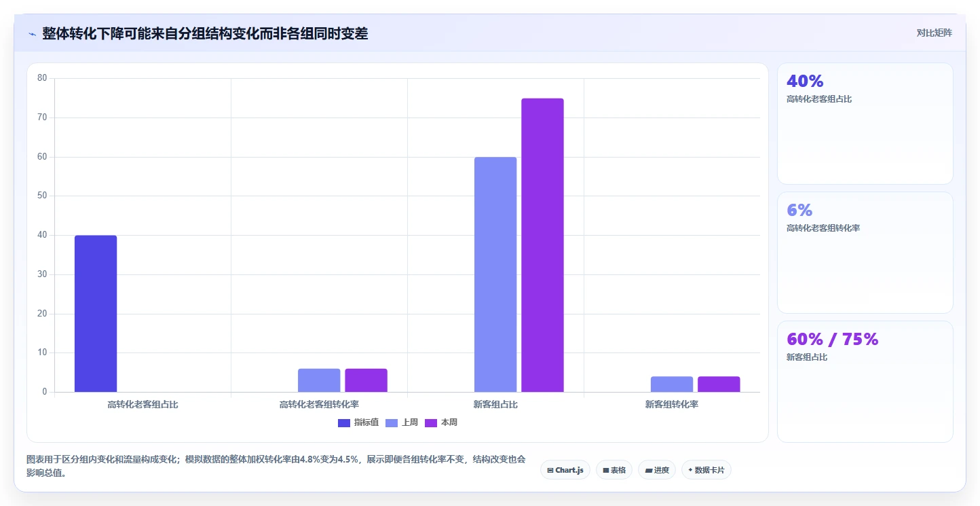Click the 高转化老客组转化率 axis label
Viewport: 980px width, 506px height.
[x=319, y=405]
